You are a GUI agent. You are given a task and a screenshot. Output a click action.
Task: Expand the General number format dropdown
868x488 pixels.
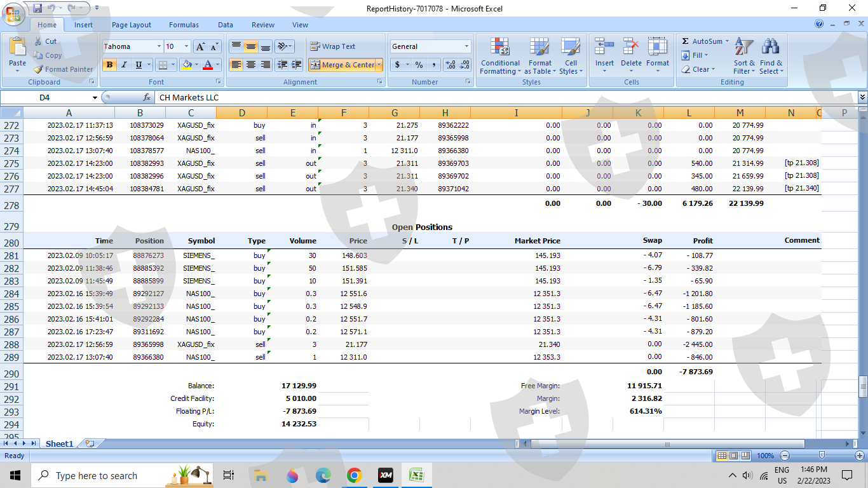click(466, 46)
